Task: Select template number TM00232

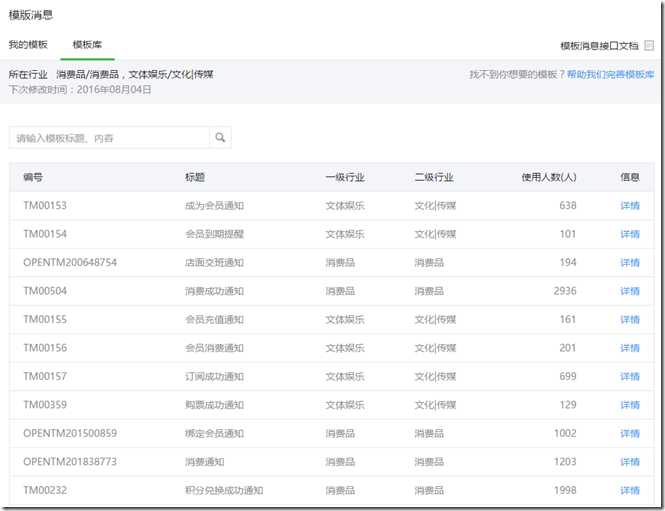Action: pos(45,490)
